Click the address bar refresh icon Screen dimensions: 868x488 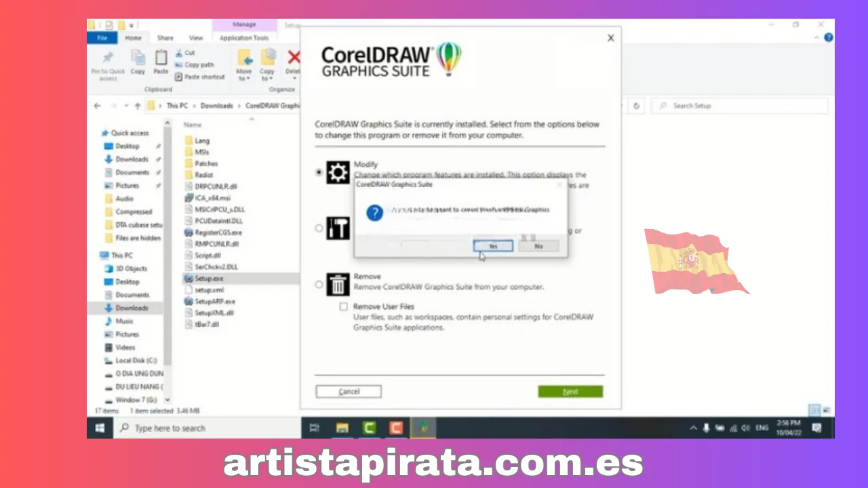coord(636,106)
